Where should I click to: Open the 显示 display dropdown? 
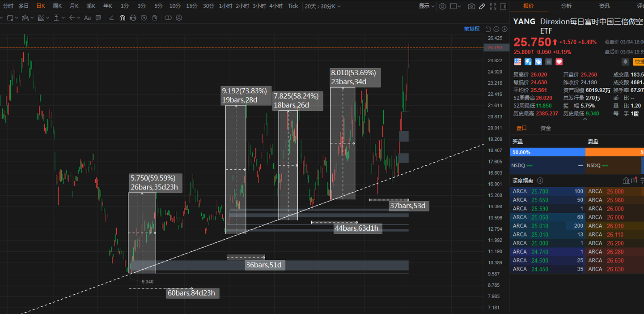(427, 6)
